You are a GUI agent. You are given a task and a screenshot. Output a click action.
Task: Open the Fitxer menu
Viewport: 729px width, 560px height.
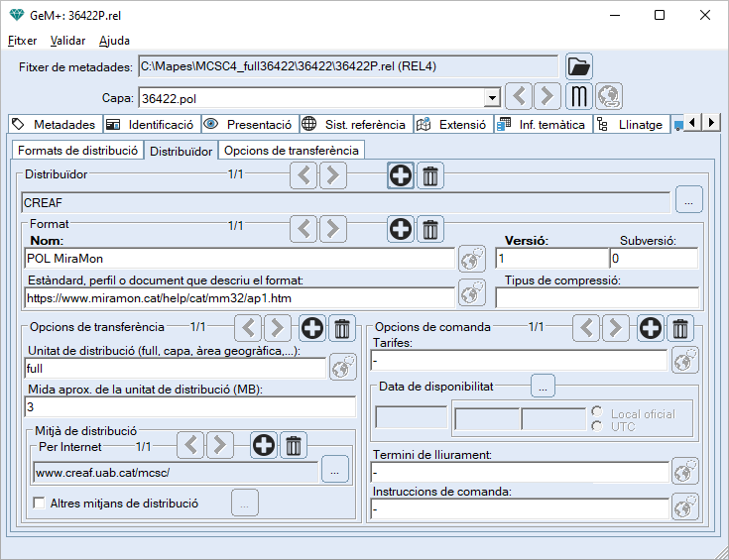(22, 41)
